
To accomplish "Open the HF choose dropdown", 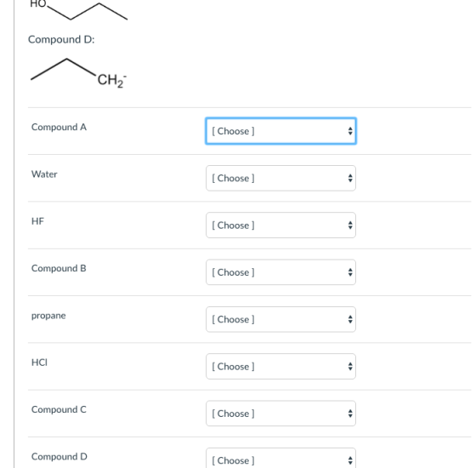I will click(280, 225).
